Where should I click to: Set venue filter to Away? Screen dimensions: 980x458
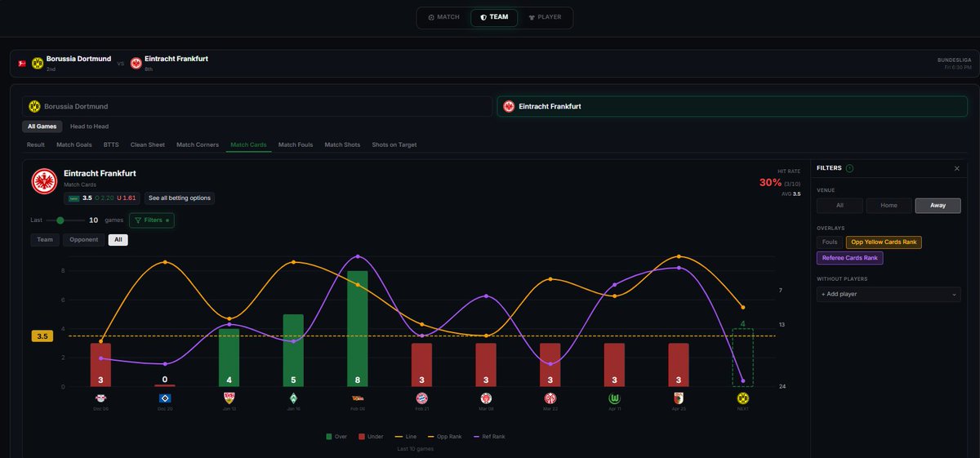(938, 206)
